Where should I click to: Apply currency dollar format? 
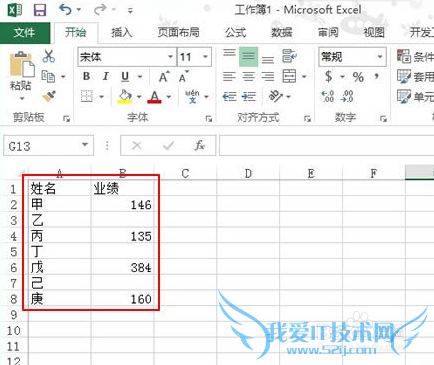[329, 77]
